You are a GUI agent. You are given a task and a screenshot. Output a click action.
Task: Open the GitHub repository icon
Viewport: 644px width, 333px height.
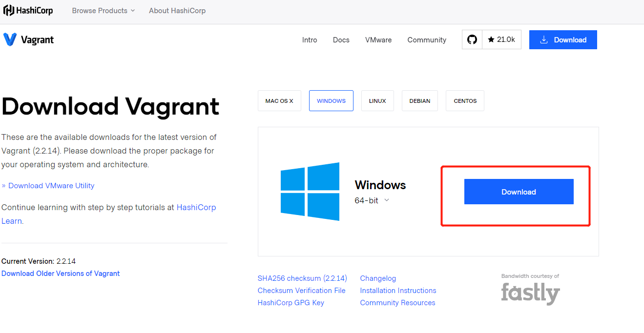[472, 39]
